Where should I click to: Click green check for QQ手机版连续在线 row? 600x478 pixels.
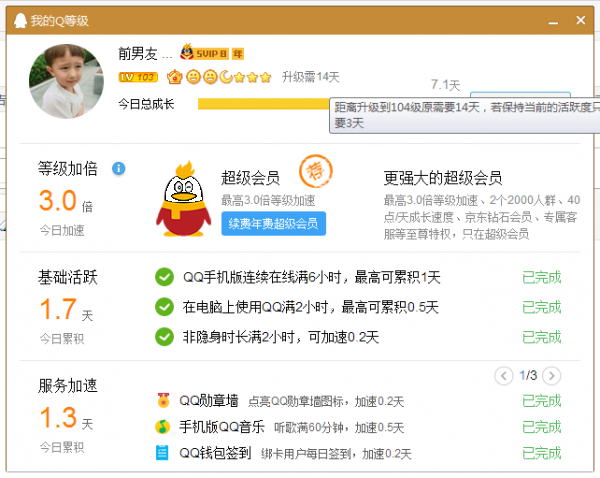[165, 277]
